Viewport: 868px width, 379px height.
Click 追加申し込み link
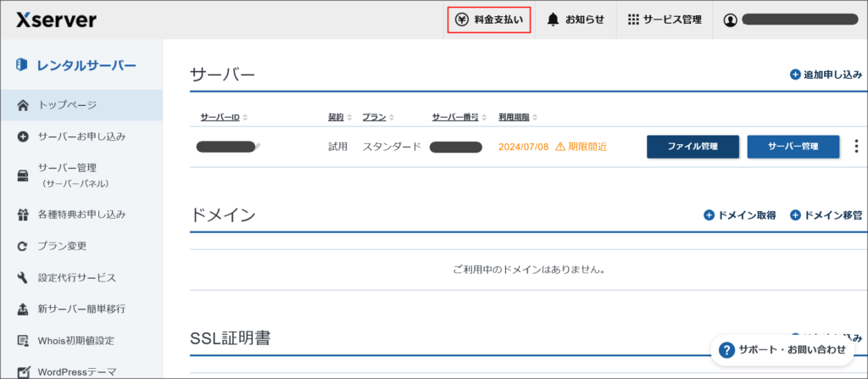[833, 75]
